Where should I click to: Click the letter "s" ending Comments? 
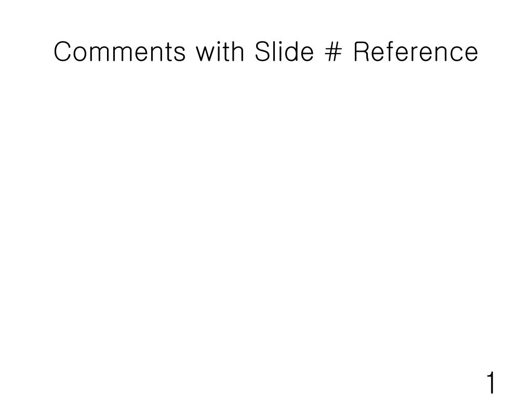[x=180, y=54]
